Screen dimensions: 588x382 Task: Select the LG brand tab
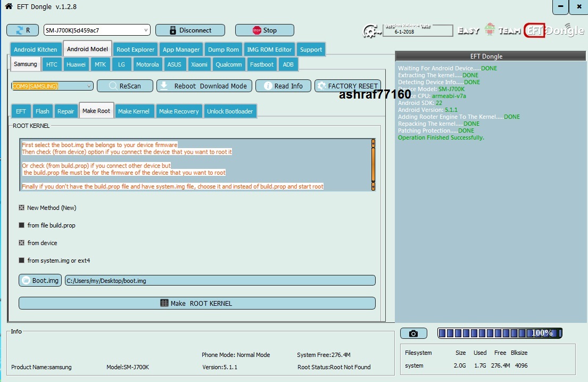121,64
